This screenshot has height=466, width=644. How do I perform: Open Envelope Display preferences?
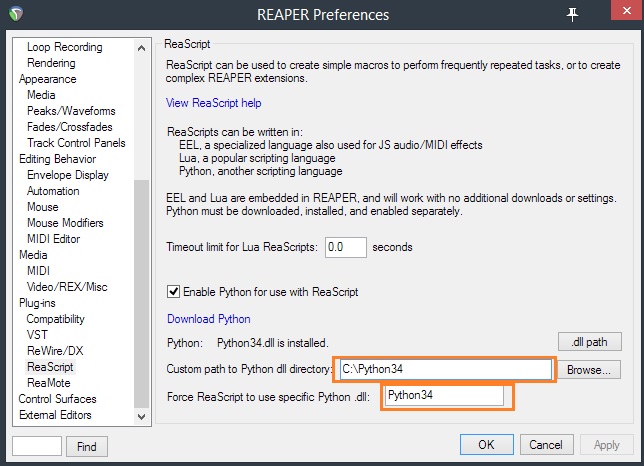tap(68, 175)
